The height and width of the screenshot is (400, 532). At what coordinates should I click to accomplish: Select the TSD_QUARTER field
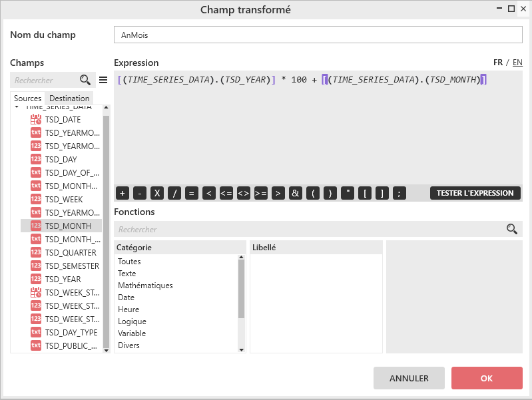[61, 252]
